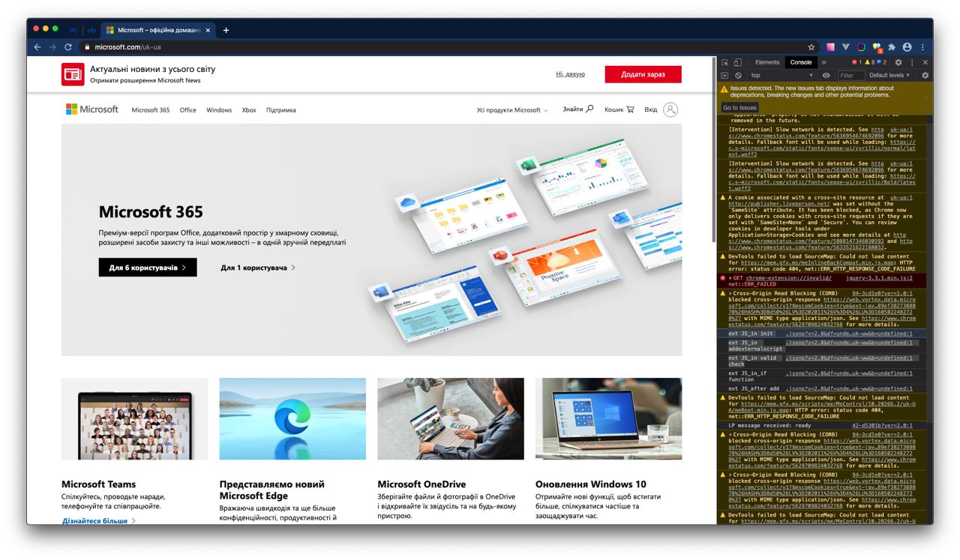The height and width of the screenshot is (560, 960).
Task: Switch to the Elements tab
Action: coord(767,63)
